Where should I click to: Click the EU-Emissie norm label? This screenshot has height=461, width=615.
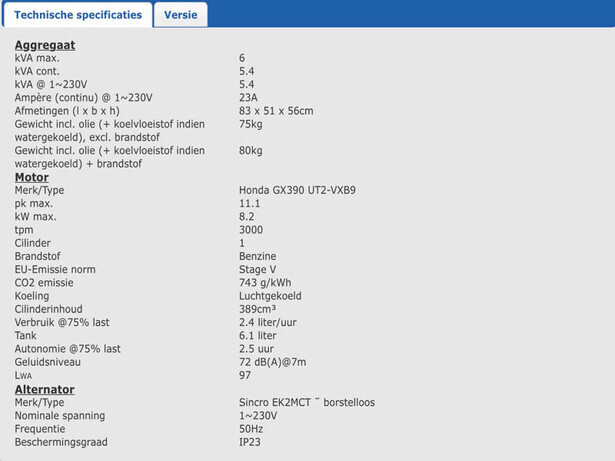(x=56, y=270)
